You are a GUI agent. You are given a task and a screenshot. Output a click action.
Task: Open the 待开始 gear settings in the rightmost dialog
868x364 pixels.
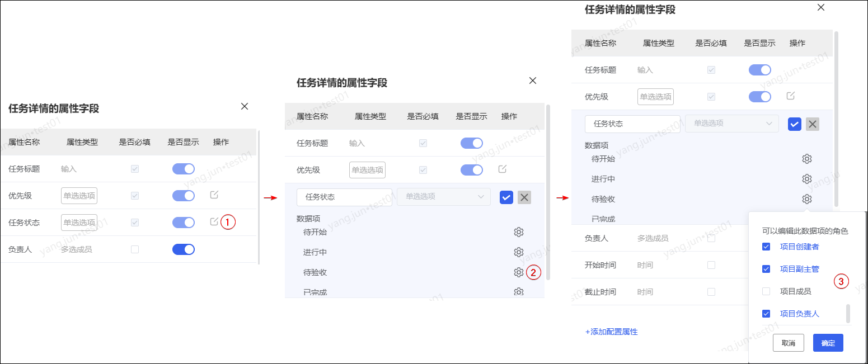(806, 159)
